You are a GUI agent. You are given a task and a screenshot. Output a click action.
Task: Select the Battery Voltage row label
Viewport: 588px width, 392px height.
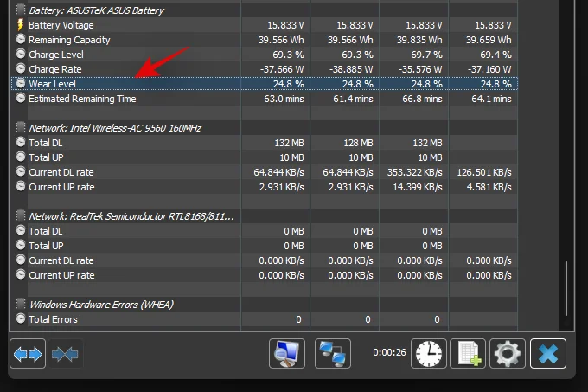61,25
